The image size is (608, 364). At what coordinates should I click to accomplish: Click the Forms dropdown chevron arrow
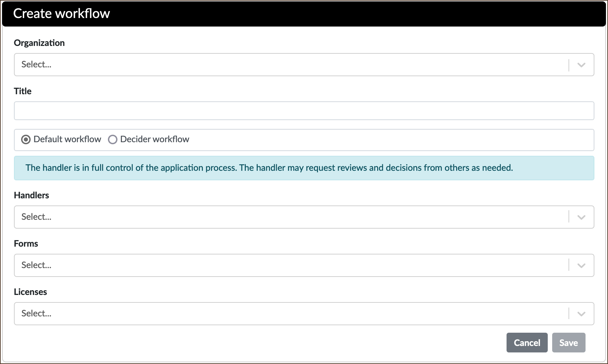pos(581,265)
